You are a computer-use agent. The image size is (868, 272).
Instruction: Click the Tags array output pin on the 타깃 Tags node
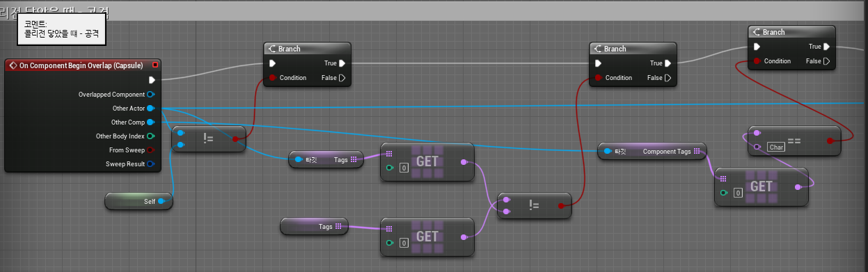click(354, 160)
